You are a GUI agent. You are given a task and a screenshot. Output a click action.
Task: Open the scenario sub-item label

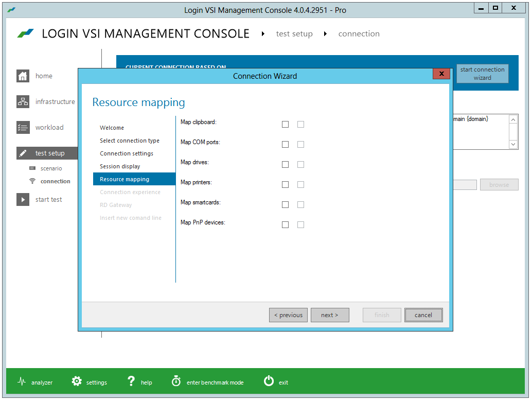[x=51, y=168]
